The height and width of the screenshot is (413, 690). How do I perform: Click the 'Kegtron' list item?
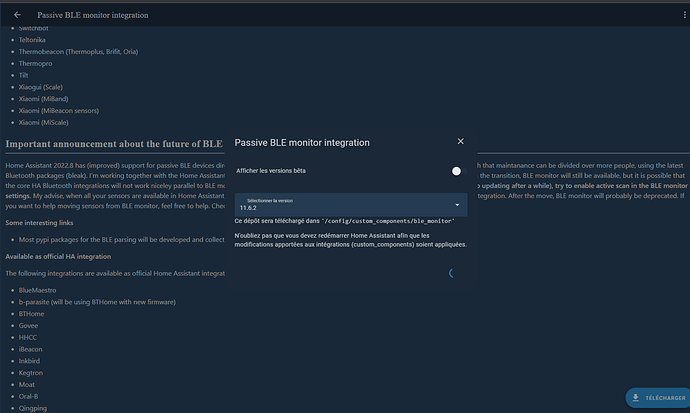(x=31, y=373)
